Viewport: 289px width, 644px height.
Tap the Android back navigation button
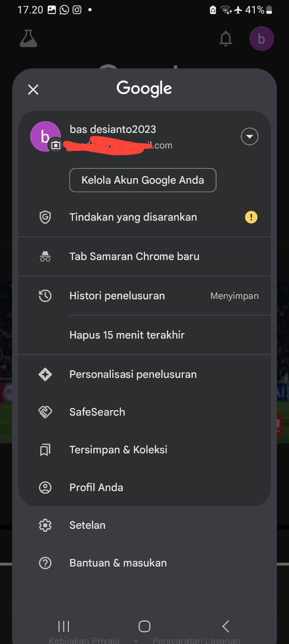(226, 626)
